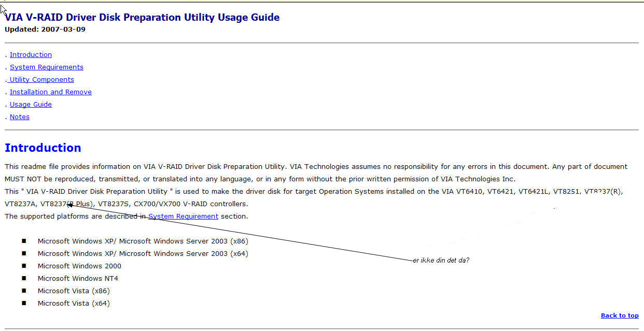Jump to Usage Guide section
This screenshot has height=331, width=644.
coord(31,105)
